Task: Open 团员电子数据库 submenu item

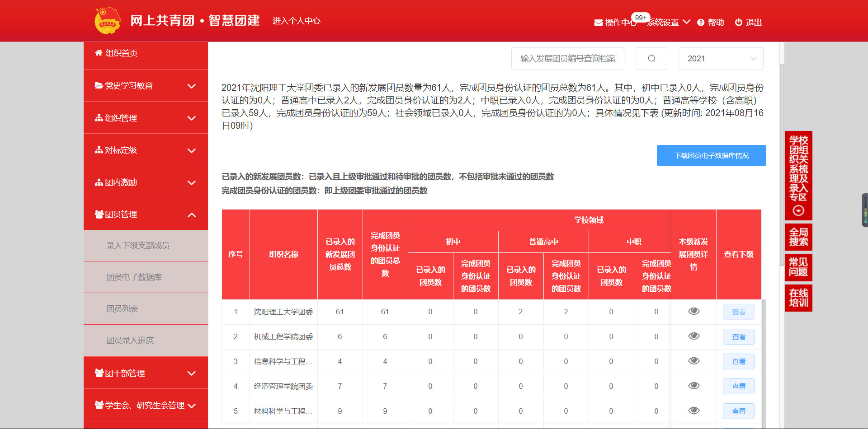Action: (146, 277)
